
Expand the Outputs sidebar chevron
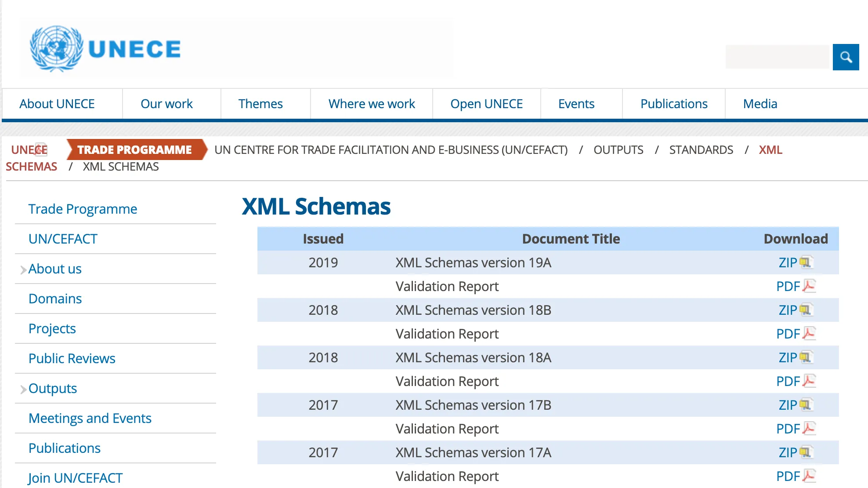click(23, 389)
